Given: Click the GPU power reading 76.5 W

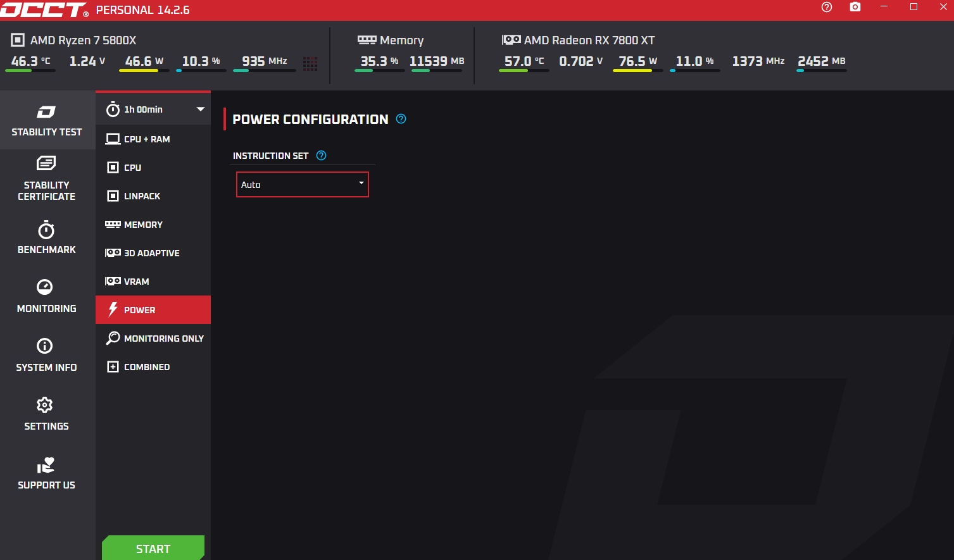Looking at the screenshot, I should pos(638,61).
